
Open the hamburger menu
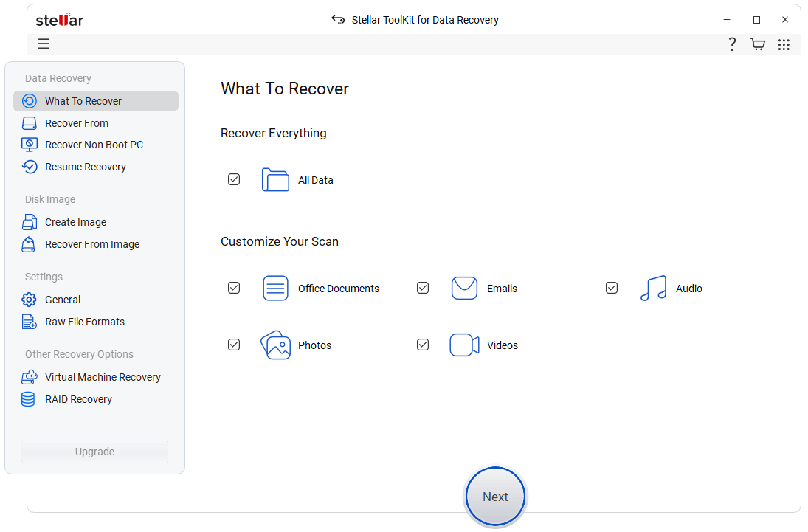click(44, 44)
